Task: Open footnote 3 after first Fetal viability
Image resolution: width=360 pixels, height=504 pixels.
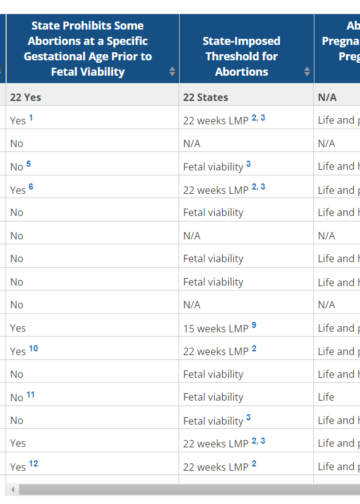Action: pyautogui.click(x=248, y=164)
